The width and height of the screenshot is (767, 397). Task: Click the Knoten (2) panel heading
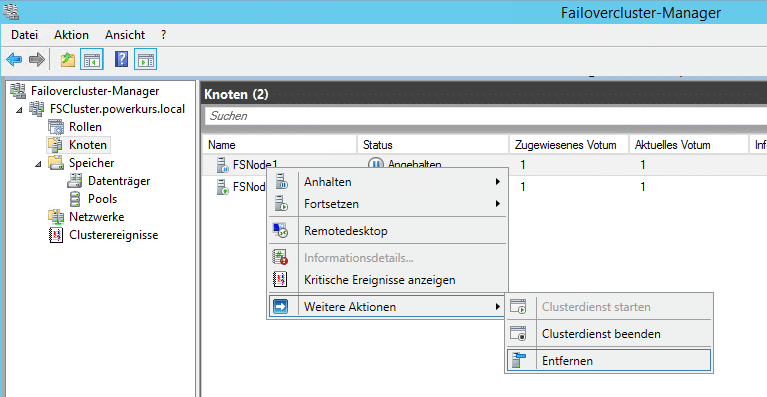point(236,94)
